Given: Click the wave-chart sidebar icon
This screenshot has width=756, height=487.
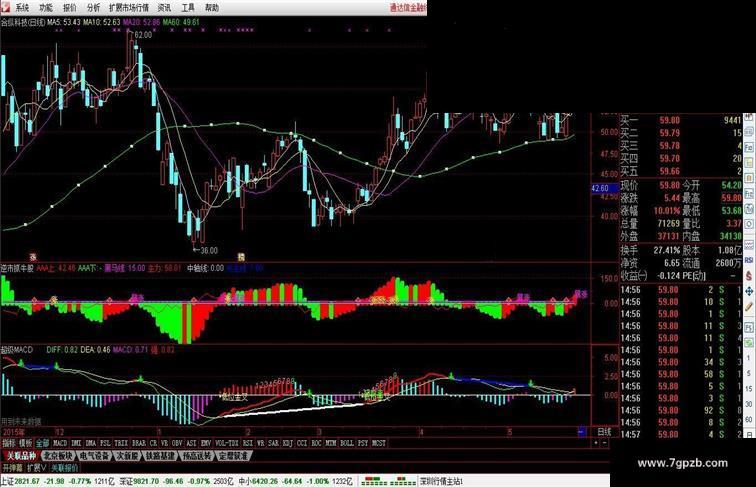Looking at the screenshot, I should [749, 244].
